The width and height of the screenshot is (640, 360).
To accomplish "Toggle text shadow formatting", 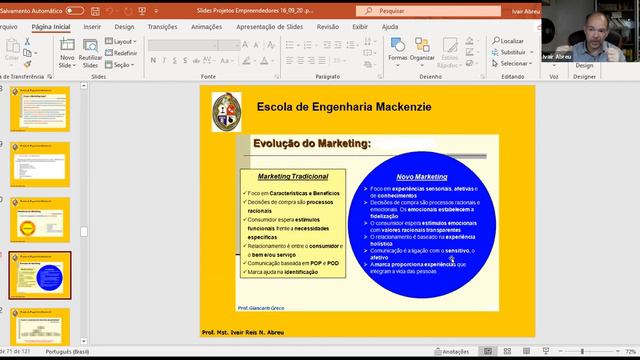I will tap(185, 60).
